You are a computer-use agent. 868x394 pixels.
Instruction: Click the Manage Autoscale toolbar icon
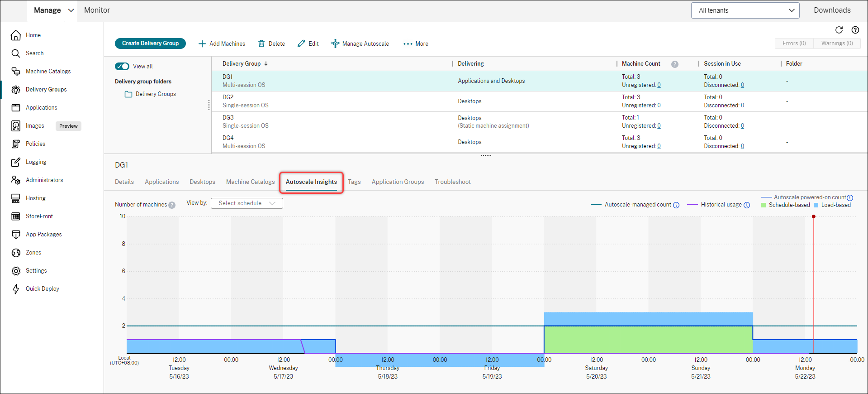335,43
